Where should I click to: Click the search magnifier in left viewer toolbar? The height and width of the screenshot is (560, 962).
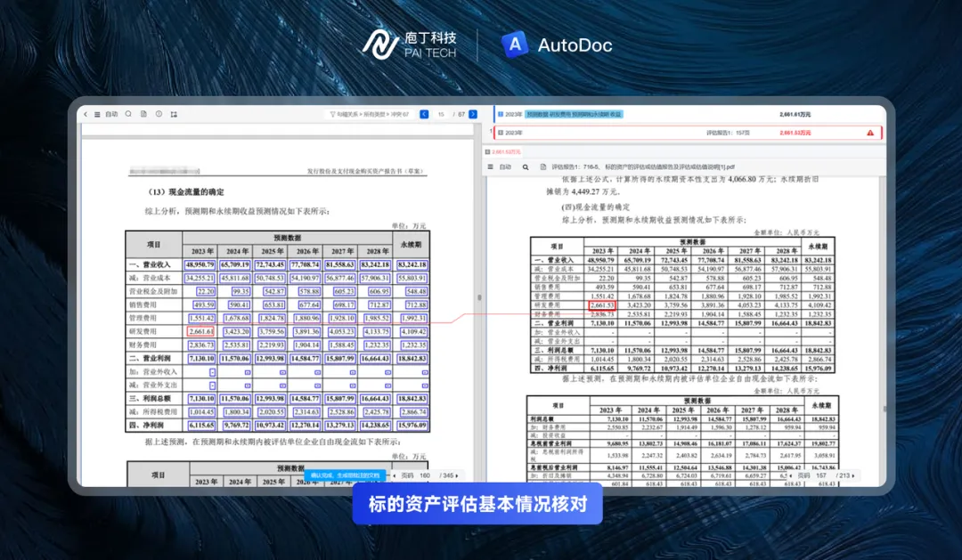tap(128, 114)
